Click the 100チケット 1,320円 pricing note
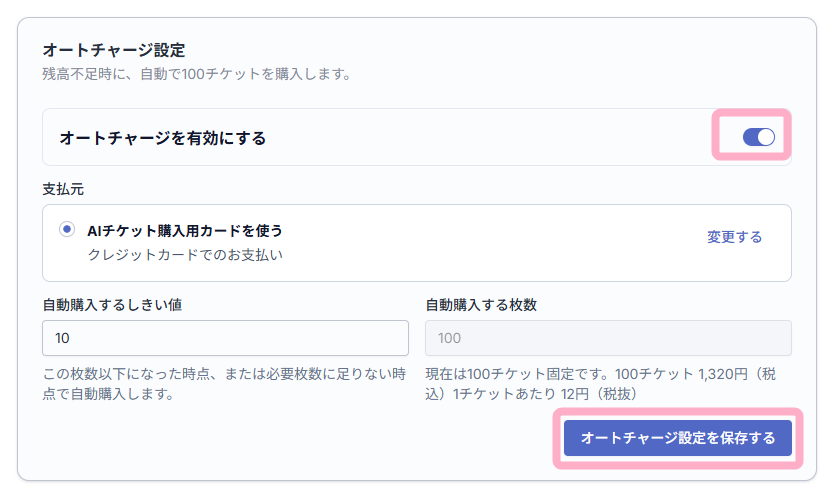Viewport: 839px width, 500px height. point(600,384)
